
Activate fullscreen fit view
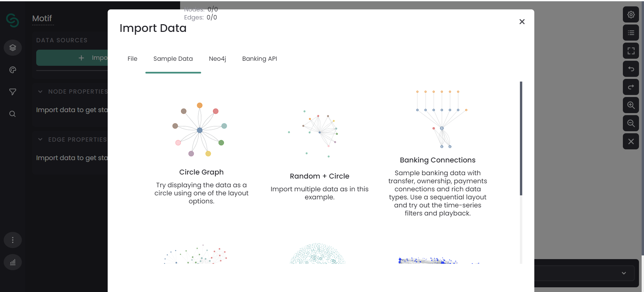631,51
